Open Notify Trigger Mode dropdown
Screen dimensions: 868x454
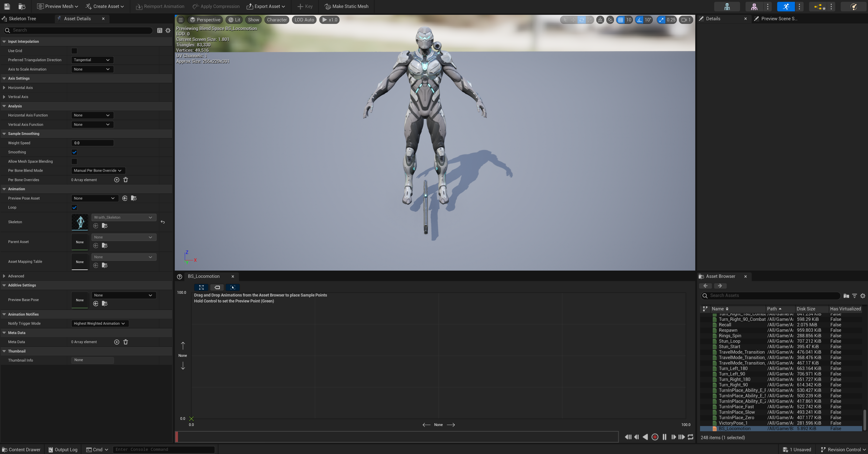point(99,324)
